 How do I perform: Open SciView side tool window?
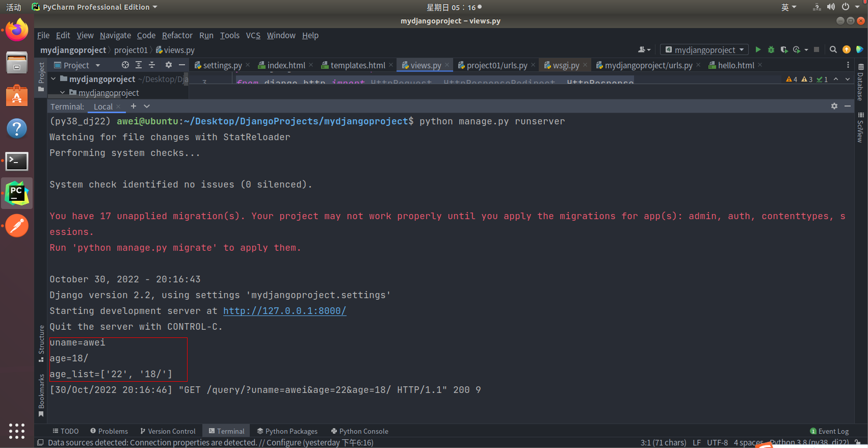pyautogui.click(x=860, y=127)
